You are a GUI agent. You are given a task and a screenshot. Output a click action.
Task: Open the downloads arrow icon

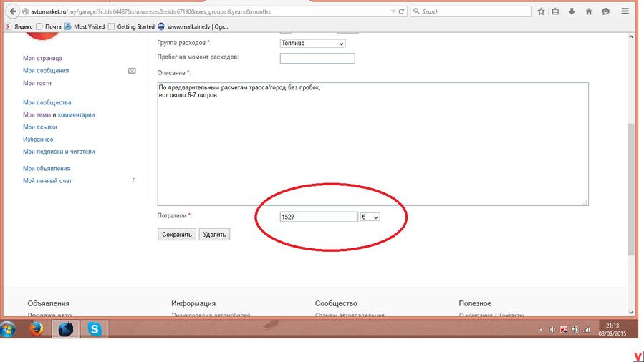[572, 11]
